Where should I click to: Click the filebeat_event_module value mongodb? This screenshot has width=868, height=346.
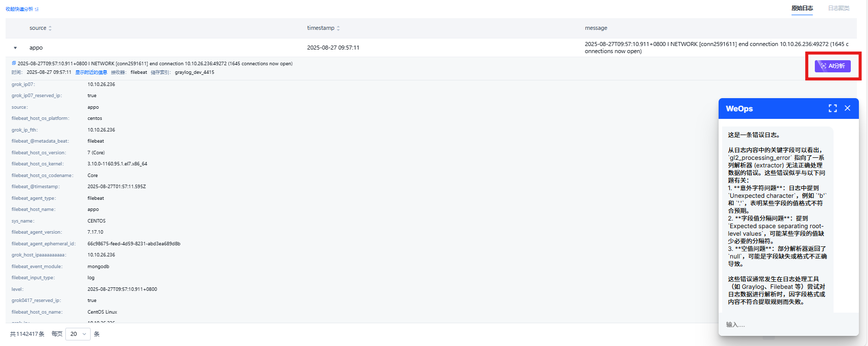tap(98, 267)
